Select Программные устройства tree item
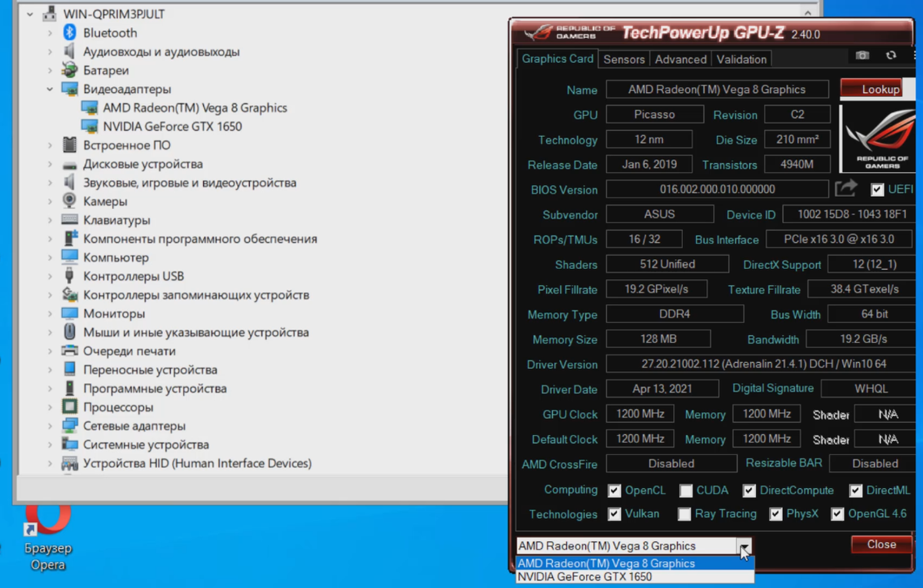The width and height of the screenshot is (923, 588). tap(155, 388)
